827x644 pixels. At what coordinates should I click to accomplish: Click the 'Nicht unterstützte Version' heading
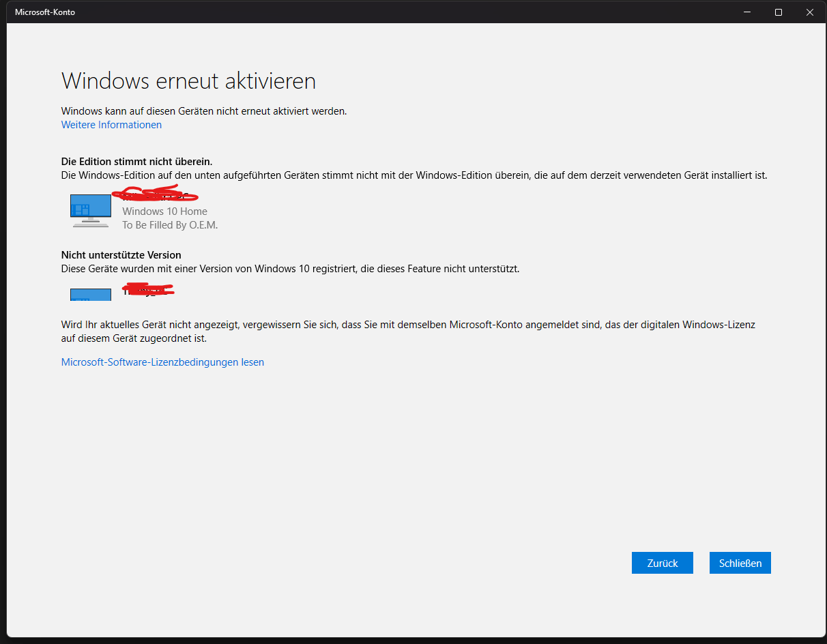[x=121, y=255]
